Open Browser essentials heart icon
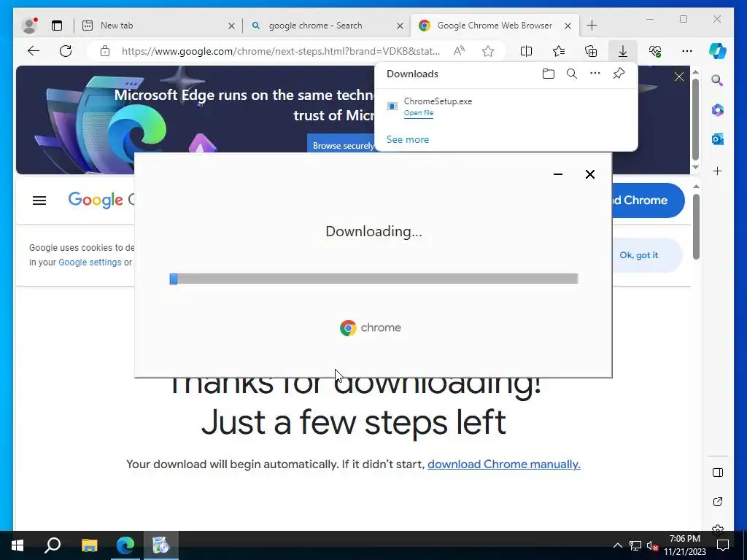Screen dimensions: 747x560 (x=654, y=51)
